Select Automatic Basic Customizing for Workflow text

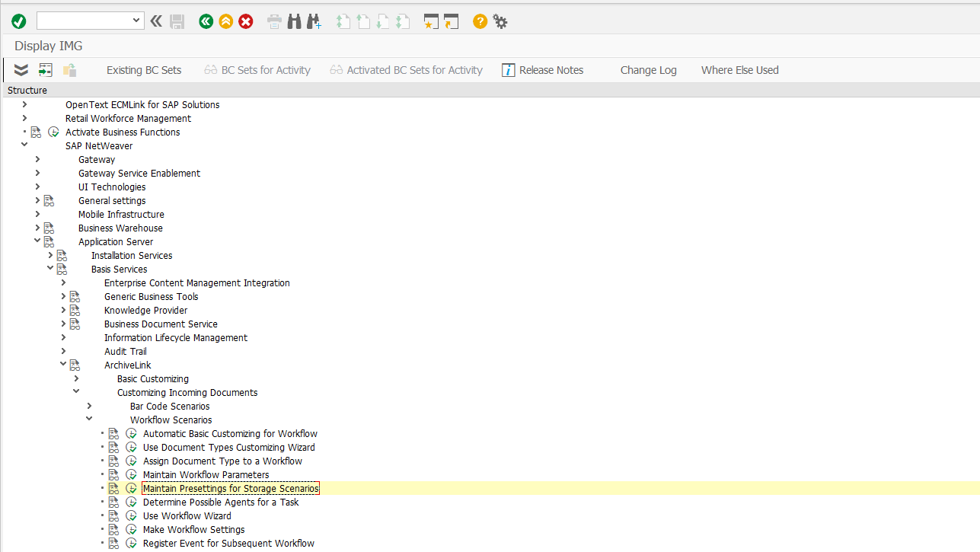click(230, 434)
